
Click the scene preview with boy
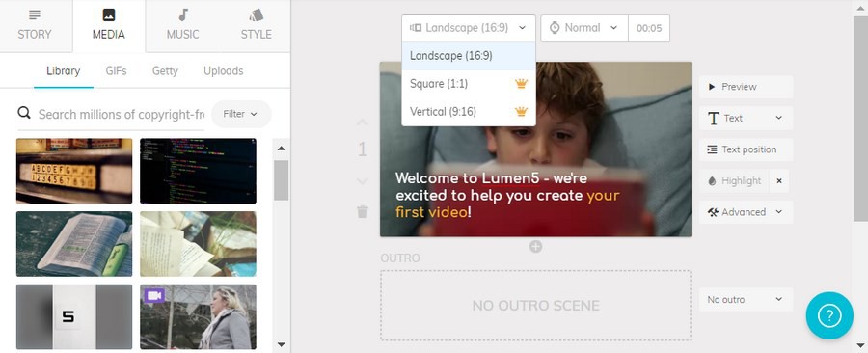[x=535, y=149]
